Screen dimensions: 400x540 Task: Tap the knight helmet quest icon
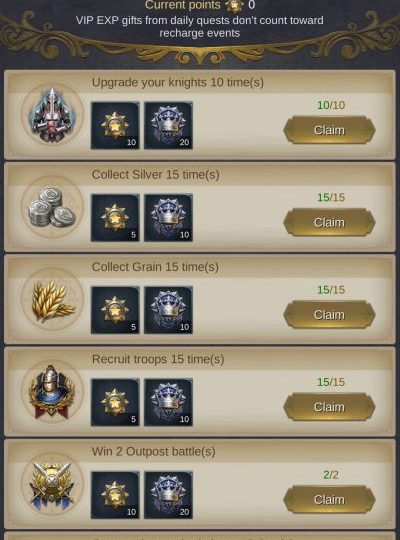tap(52, 115)
